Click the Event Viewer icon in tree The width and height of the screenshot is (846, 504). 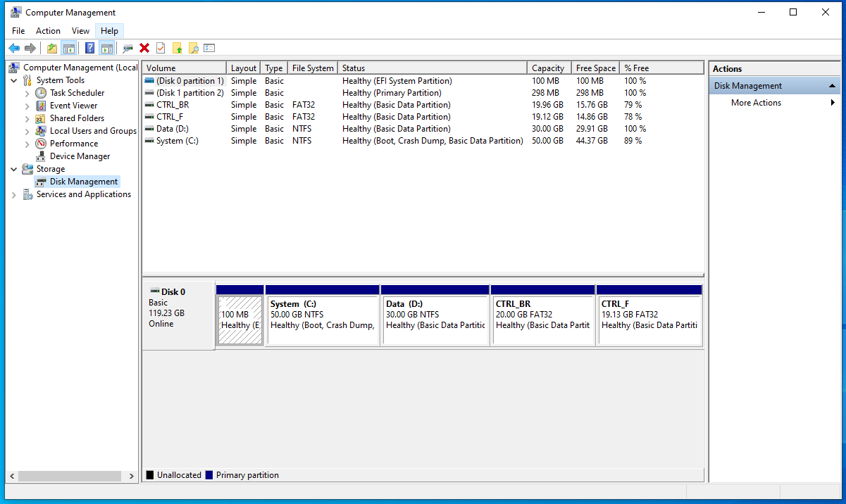tap(42, 106)
